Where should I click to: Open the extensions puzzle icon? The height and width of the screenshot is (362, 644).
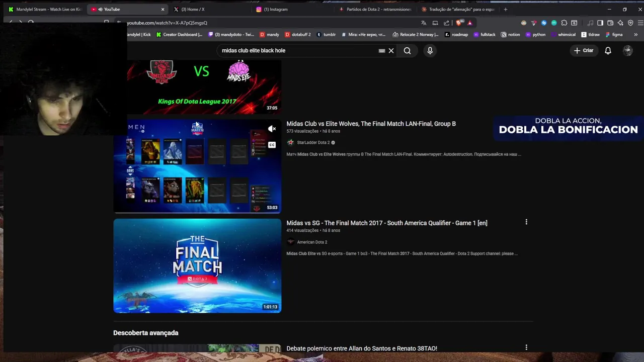(564, 23)
